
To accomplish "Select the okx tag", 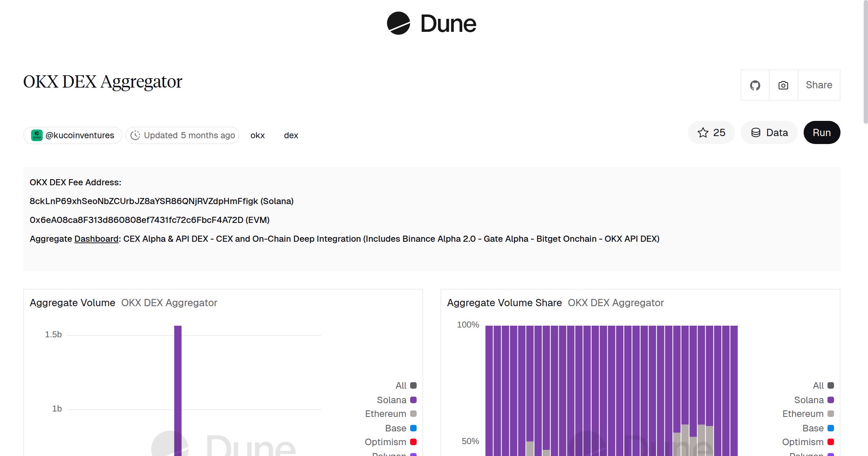I will [x=257, y=135].
